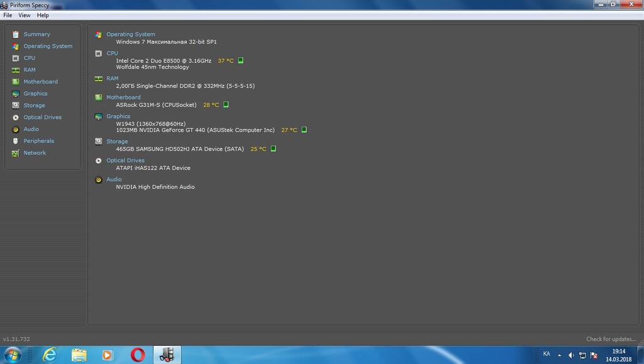Click the graphics card temperature 27 °C
Screen dimensions: 644x364
[289, 130]
